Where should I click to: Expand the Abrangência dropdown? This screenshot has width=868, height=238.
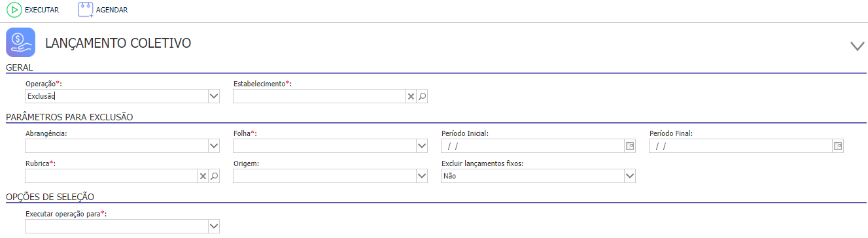[x=214, y=146]
